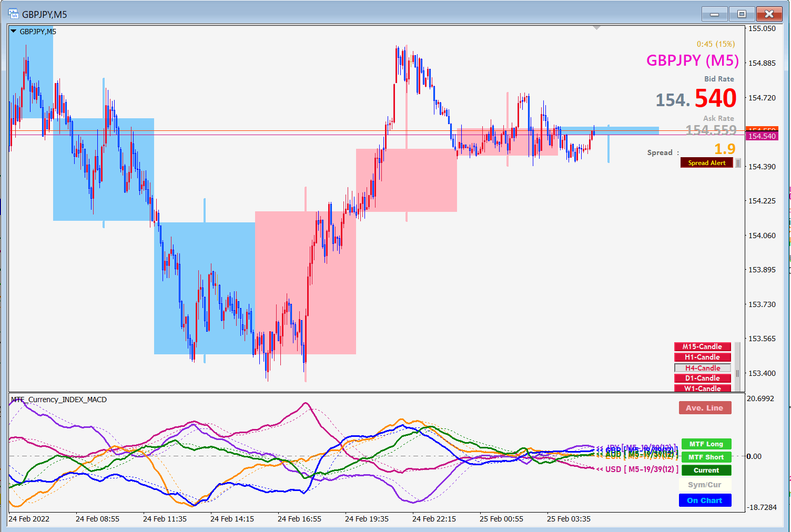Click the drag handle beside the candle buttons
The width and height of the screenshot is (791, 532).
click(737, 367)
